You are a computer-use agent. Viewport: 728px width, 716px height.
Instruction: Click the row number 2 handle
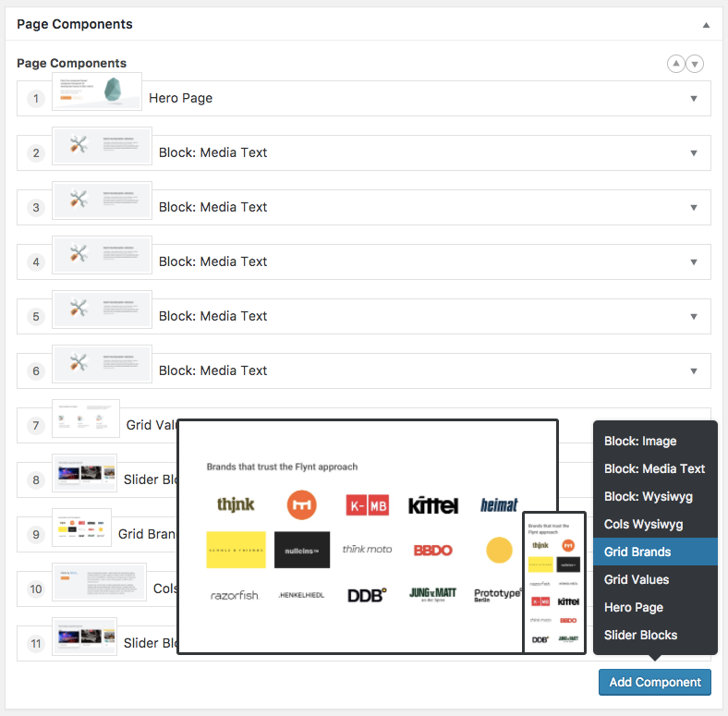(36, 153)
